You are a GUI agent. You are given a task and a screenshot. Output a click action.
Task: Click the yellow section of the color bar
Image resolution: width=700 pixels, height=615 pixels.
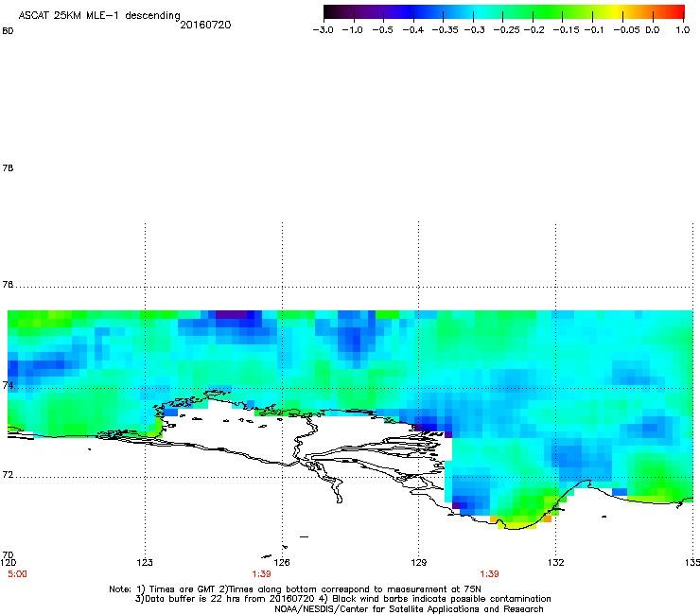[x=616, y=11]
